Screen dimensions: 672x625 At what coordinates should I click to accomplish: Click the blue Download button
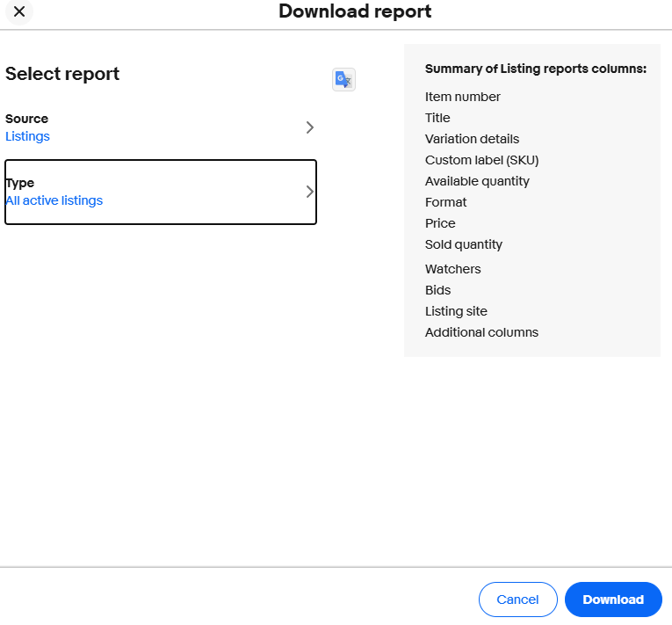[612, 600]
